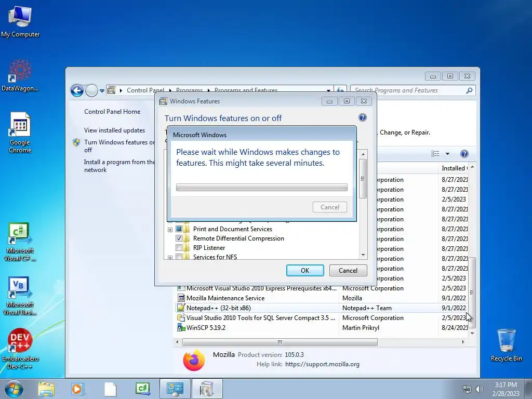The width and height of the screenshot is (532, 399).
Task: Click Notepad++ Team publisher cell
Action: point(367,308)
